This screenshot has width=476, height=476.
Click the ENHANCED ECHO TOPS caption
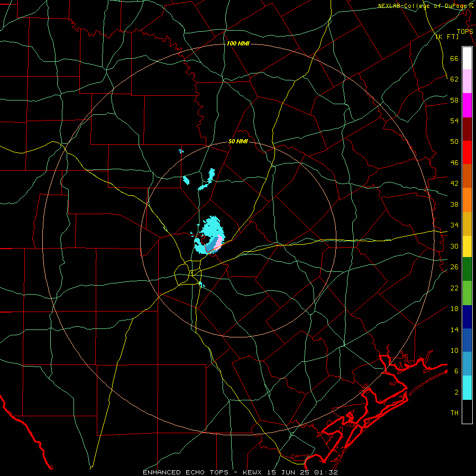(x=186, y=472)
